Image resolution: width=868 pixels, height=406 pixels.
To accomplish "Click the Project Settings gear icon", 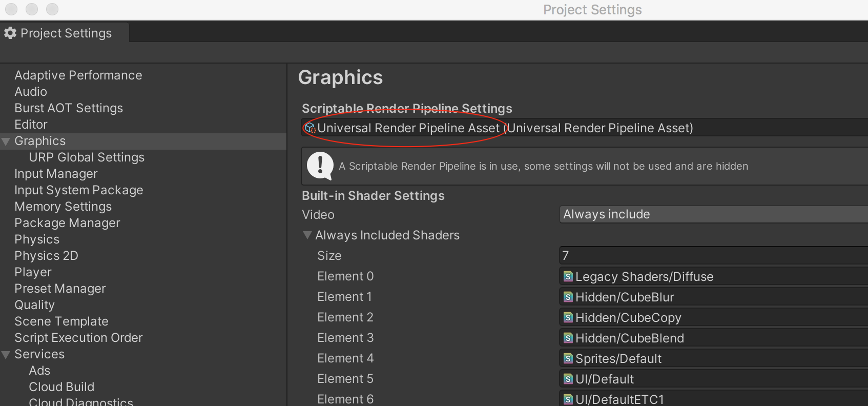I will tap(10, 33).
